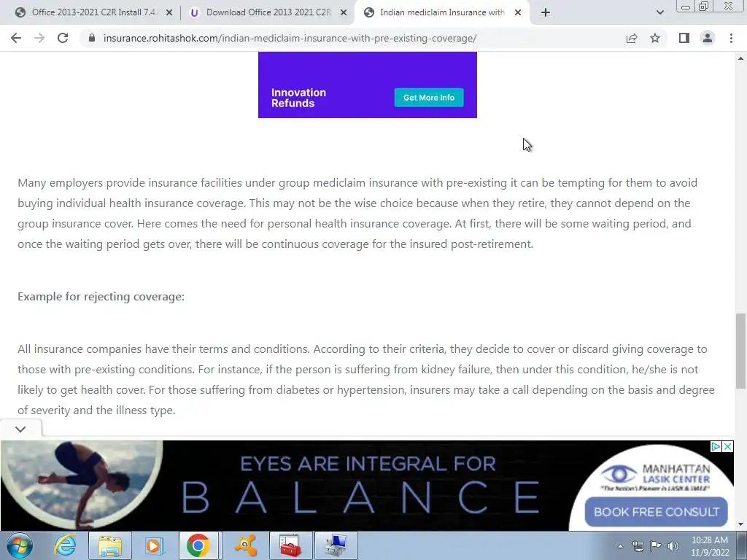Open the Innovation Refunds ad banner

(368, 85)
